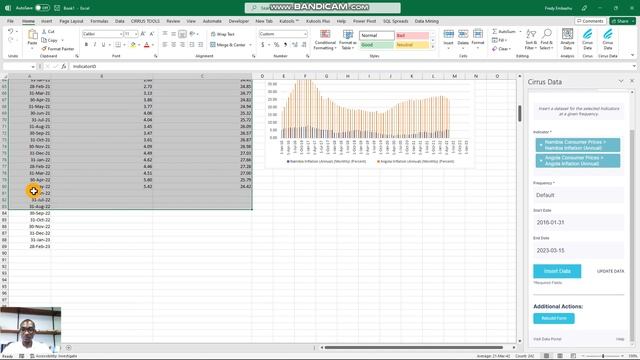Toggle Italic formatting

[95, 44]
